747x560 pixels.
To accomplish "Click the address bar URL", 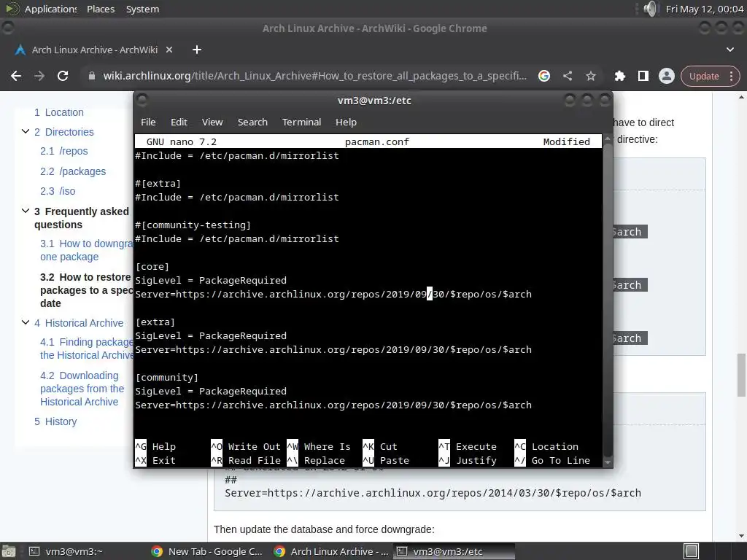I will 315,76.
